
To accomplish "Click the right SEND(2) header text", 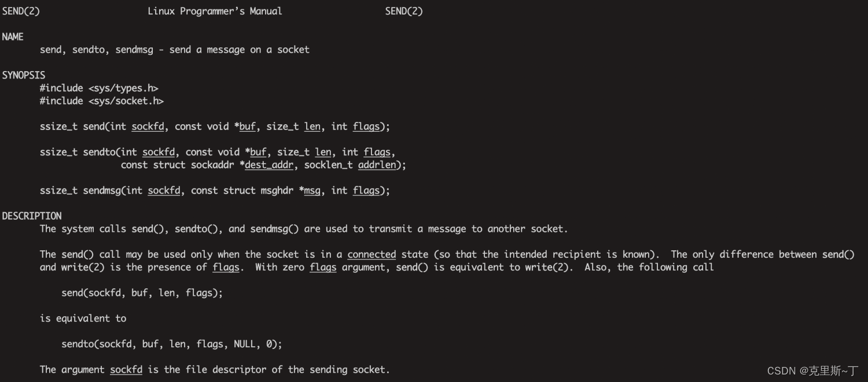I will [404, 12].
